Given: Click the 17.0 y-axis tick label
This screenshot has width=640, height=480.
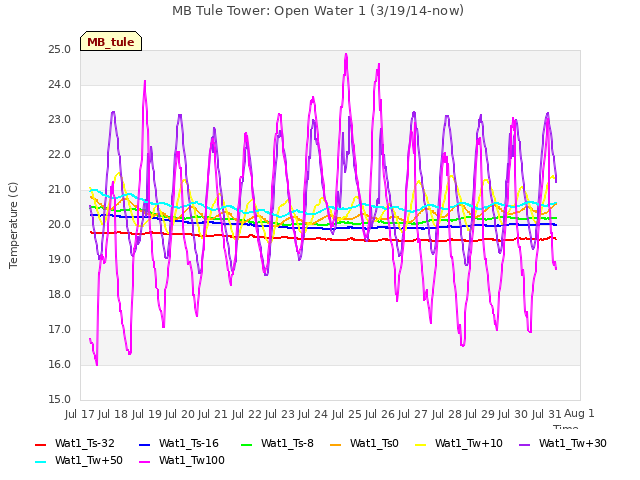Looking at the screenshot, I should point(60,330).
